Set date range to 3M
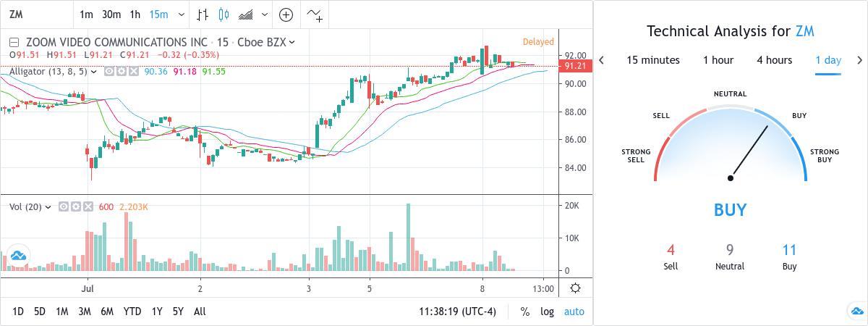The width and height of the screenshot is (868, 326). (x=85, y=312)
